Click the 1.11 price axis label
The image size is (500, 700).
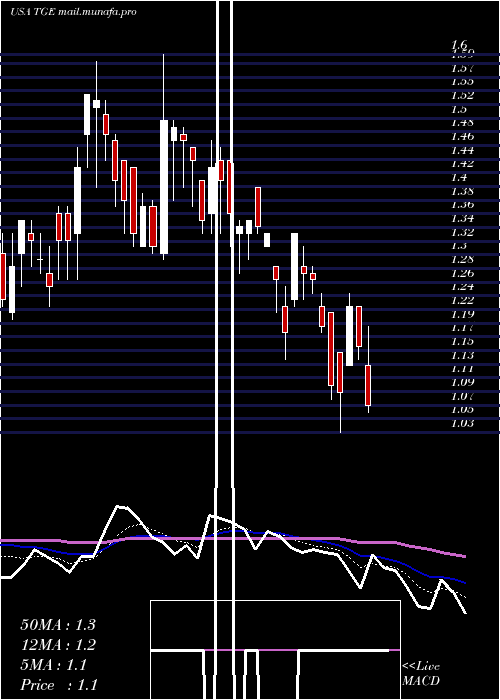pyautogui.click(x=462, y=369)
